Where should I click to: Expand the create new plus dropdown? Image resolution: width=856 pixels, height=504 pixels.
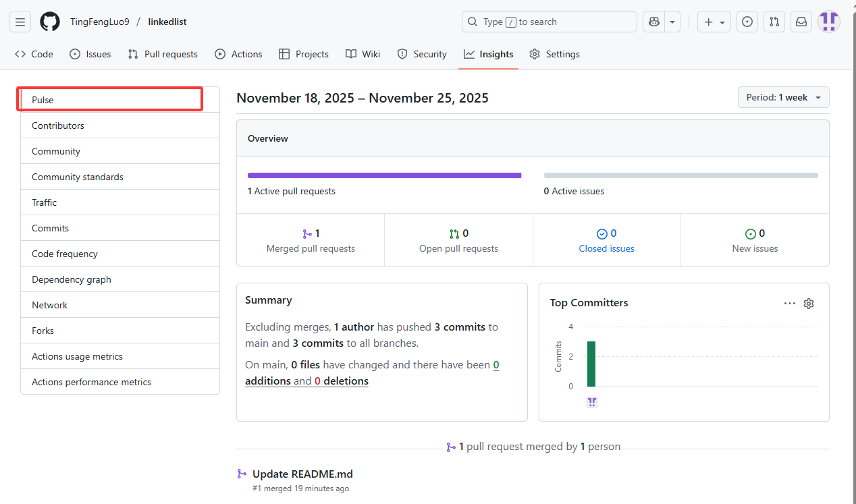point(714,22)
